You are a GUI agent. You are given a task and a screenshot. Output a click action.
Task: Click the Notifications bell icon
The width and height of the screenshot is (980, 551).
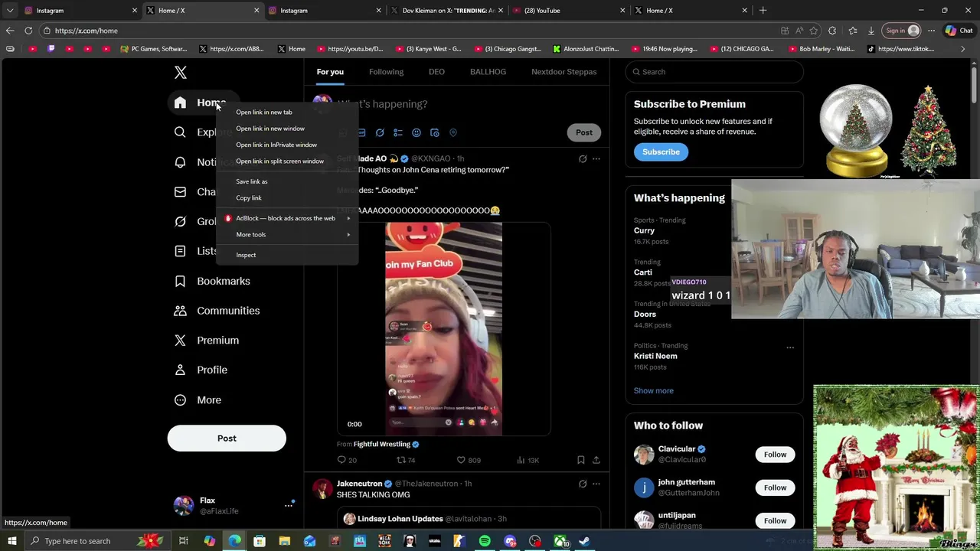point(180,162)
